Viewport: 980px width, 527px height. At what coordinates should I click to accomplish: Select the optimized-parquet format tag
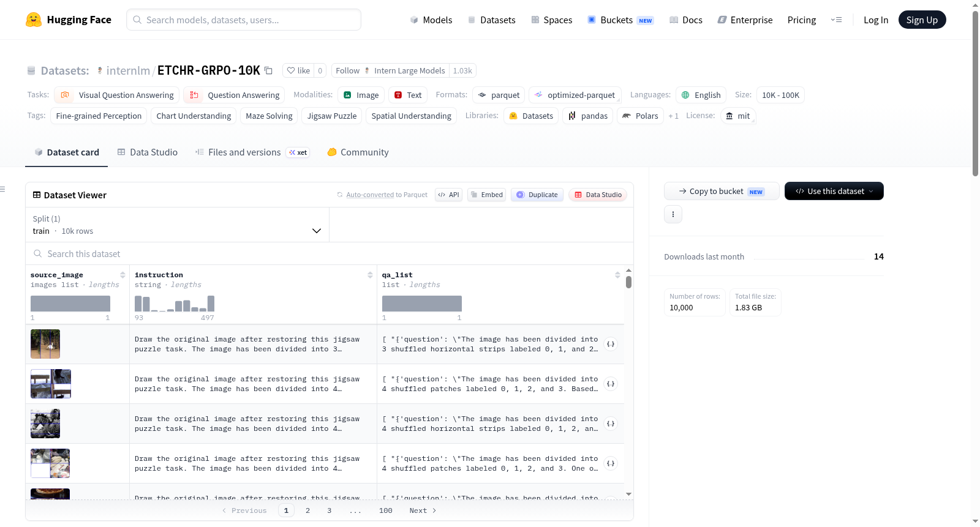click(x=575, y=95)
